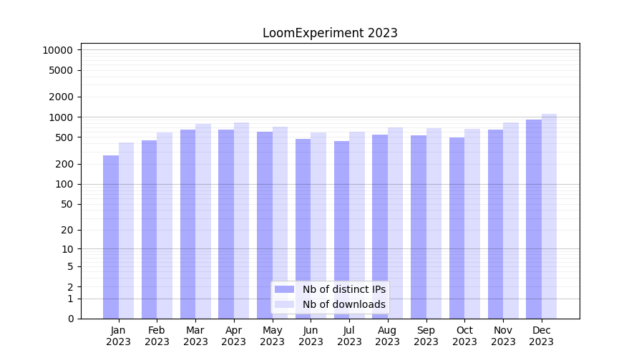This screenshot has width=644, height=358.
Task: Select the Nb of downloads legend label
Action: (x=343, y=304)
